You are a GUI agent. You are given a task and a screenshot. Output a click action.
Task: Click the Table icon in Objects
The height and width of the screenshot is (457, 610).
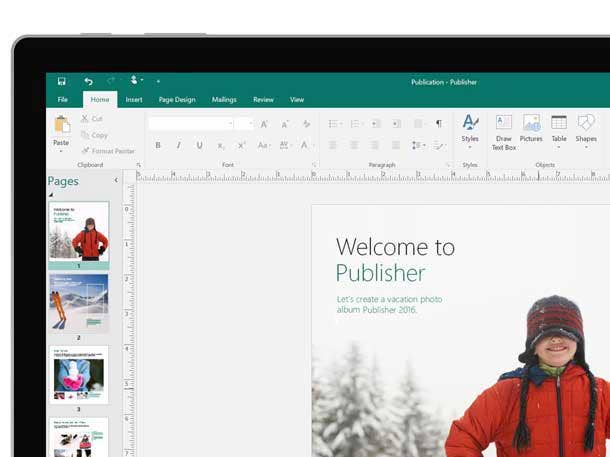pyautogui.click(x=559, y=129)
